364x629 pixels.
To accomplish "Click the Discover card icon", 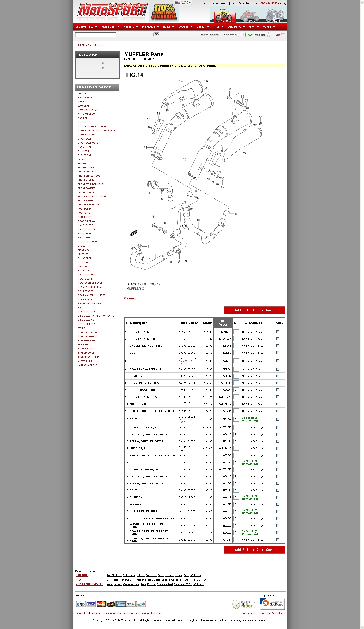I will [x=111, y=604].
